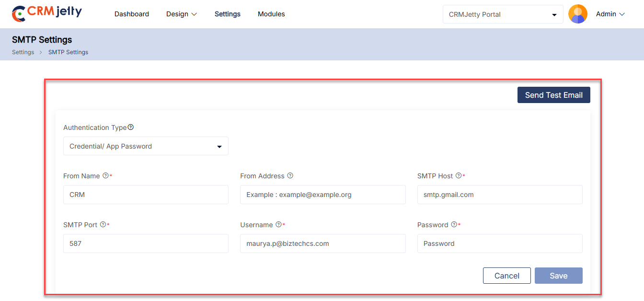Click help icon next to Authentication Type
Image resolution: width=644 pixels, height=301 pixels.
(131, 127)
